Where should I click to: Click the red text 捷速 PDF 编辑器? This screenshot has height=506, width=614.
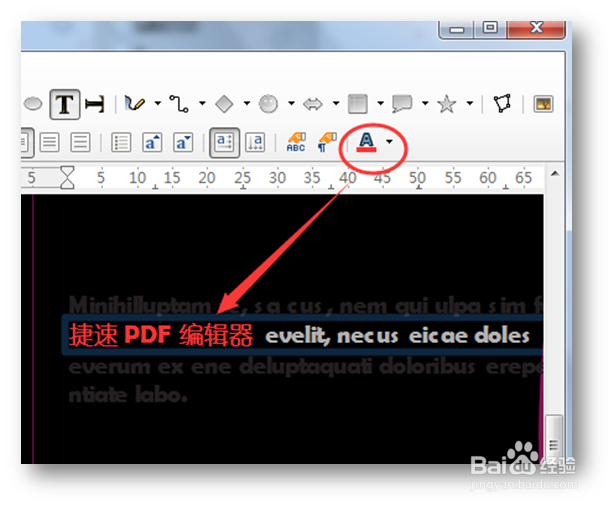point(161,335)
